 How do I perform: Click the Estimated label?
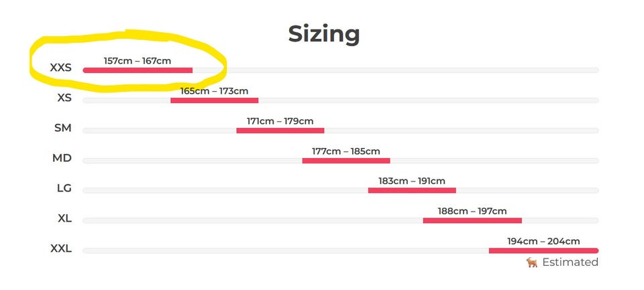click(570, 263)
